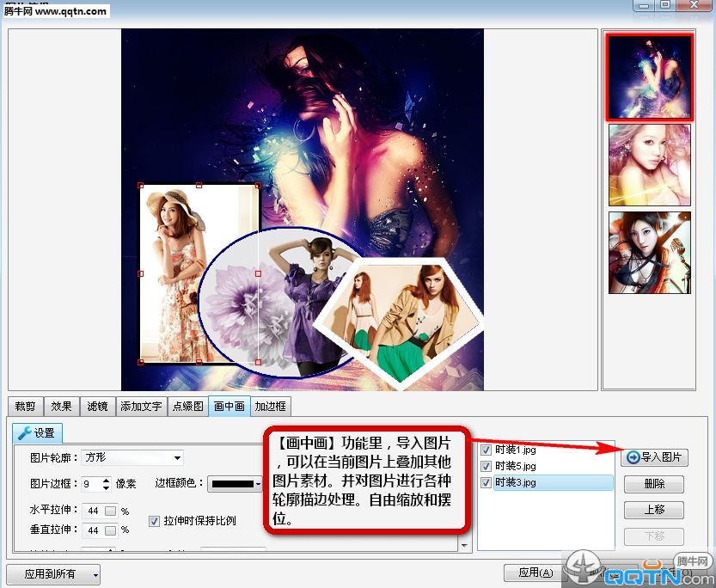716x588 pixels.
Task: Open the 图片轮廓 dropdown showing 方形
Action: point(132,457)
